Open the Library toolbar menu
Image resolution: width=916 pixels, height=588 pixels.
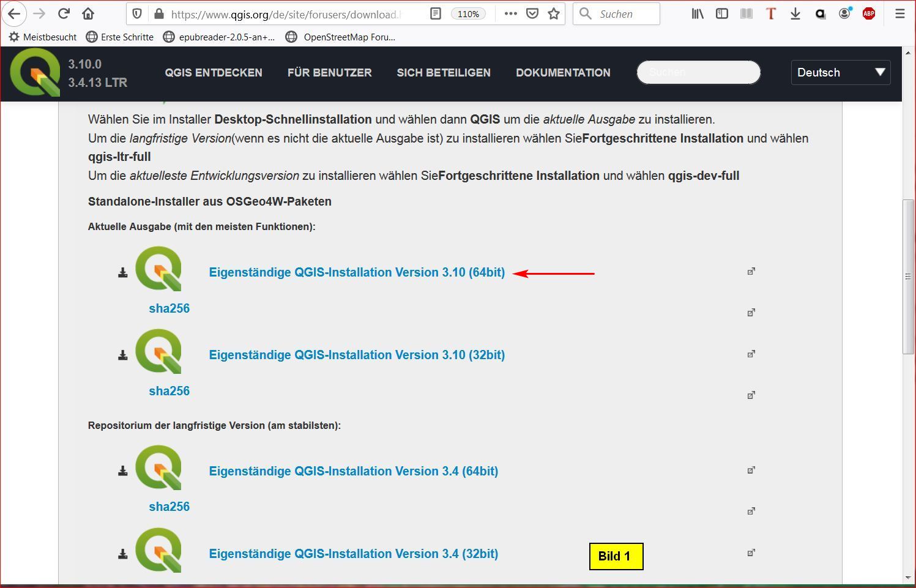[698, 13]
